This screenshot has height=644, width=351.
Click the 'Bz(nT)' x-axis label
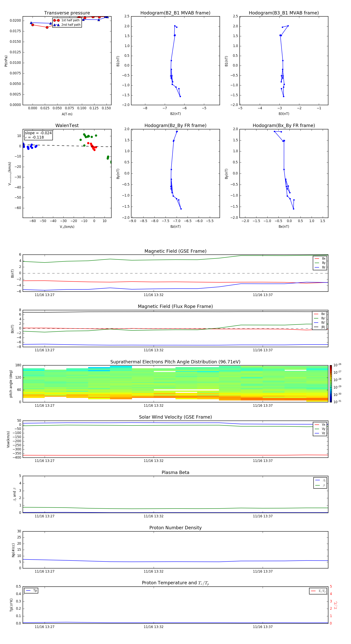click(x=175, y=227)
